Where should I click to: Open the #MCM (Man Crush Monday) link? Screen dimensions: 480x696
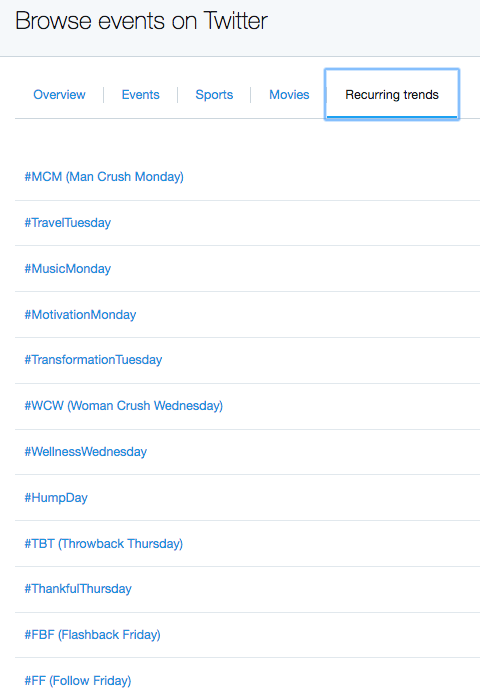tap(104, 177)
